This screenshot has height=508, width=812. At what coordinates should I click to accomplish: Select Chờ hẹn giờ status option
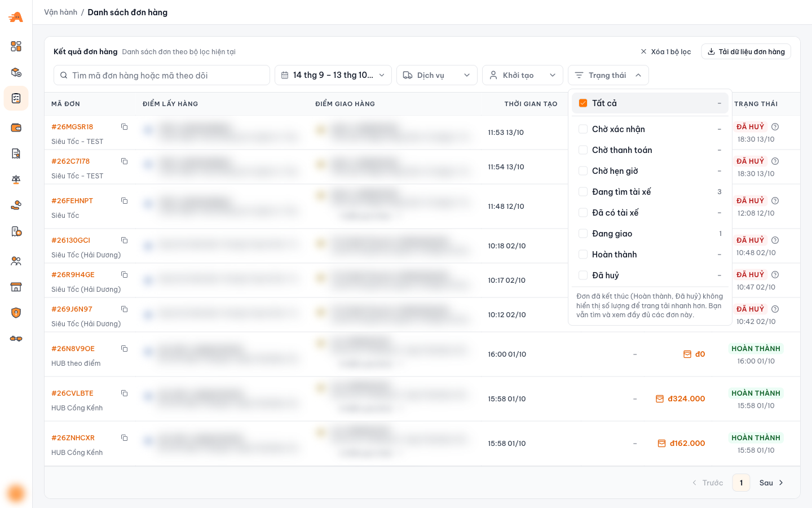[x=650, y=171]
